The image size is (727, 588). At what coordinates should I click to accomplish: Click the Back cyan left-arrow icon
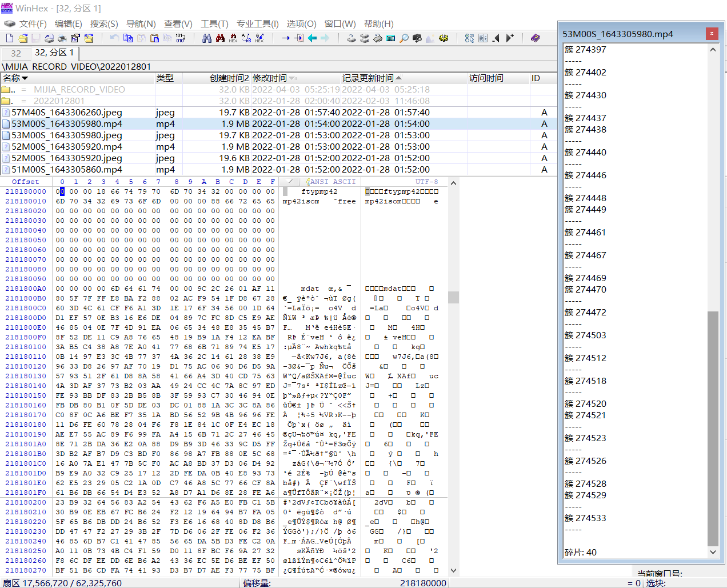point(312,38)
